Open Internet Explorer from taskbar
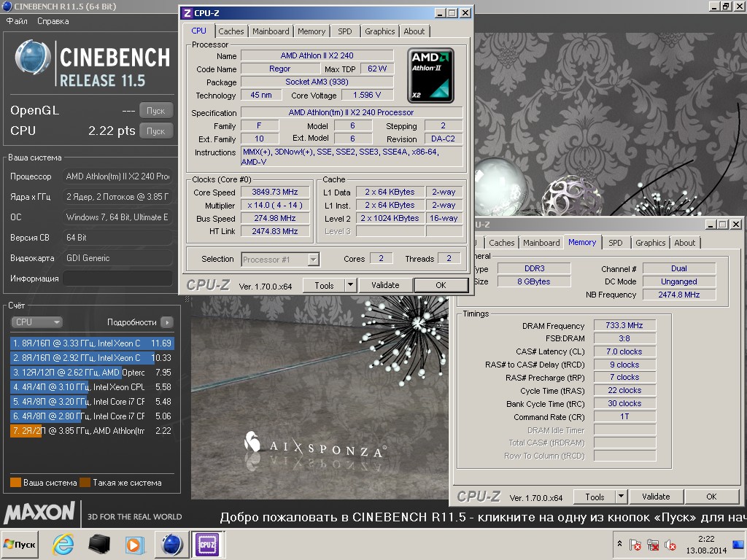This screenshot has height=560, width=747. coord(63,544)
